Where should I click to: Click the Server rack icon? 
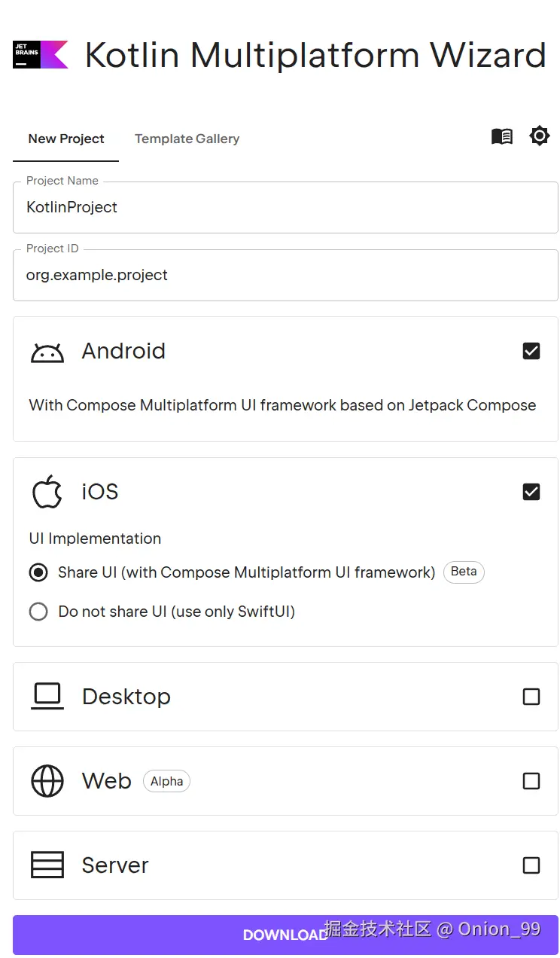point(47,865)
